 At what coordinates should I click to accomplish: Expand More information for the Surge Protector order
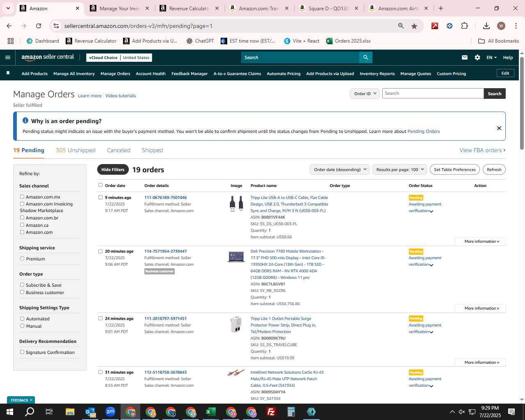(x=480, y=363)
